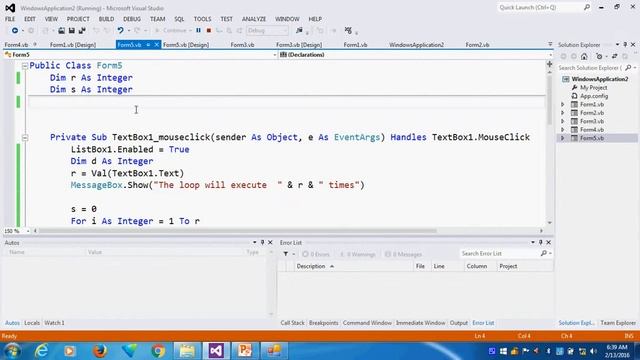This screenshot has width=640, height=360.
Task: Switch to the Form2.vb tab
Action: [478, 45]
